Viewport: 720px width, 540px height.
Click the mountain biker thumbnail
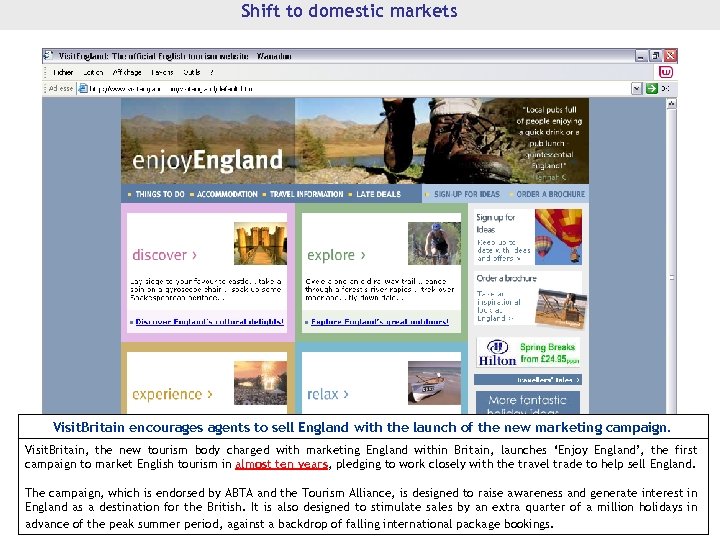[434, 243]
